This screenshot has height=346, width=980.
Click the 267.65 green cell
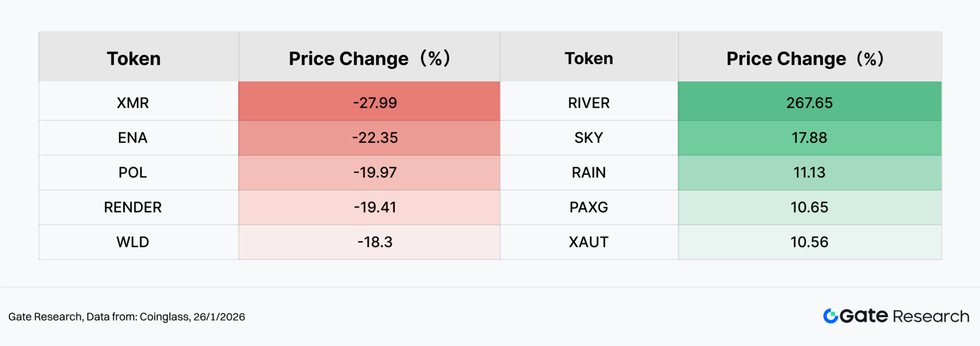[810, 103]
